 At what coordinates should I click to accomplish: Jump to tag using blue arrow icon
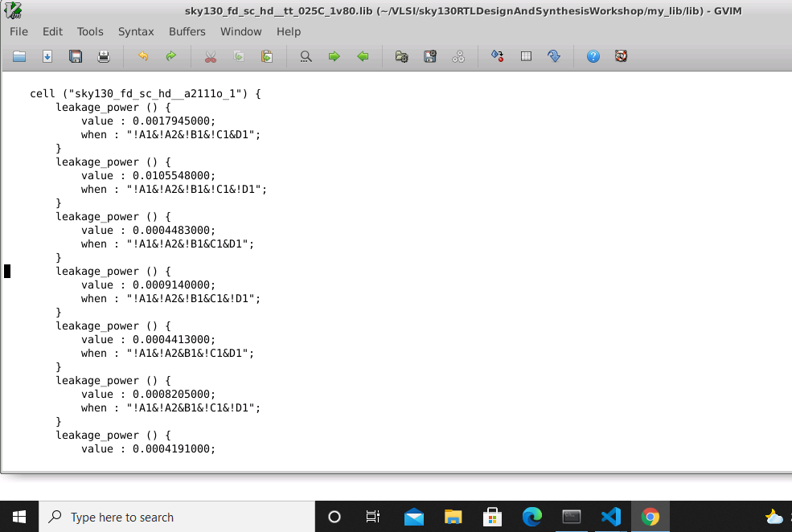pyautogui.click(x=554, y=56)
